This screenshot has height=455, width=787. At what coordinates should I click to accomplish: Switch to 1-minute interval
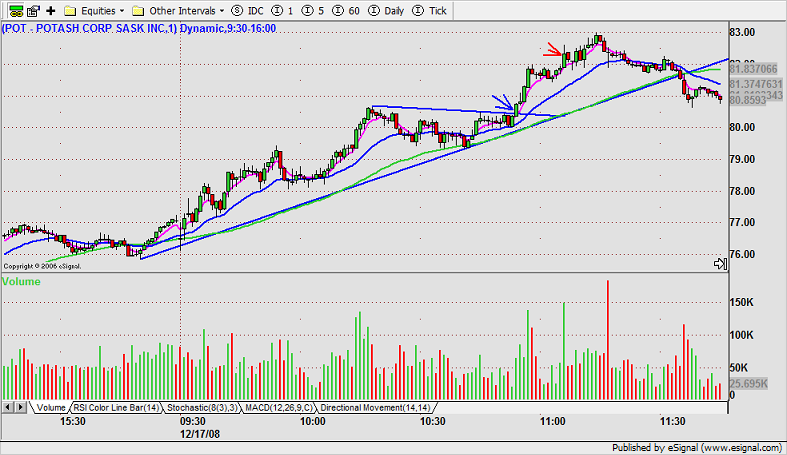[x=282, y=11]
